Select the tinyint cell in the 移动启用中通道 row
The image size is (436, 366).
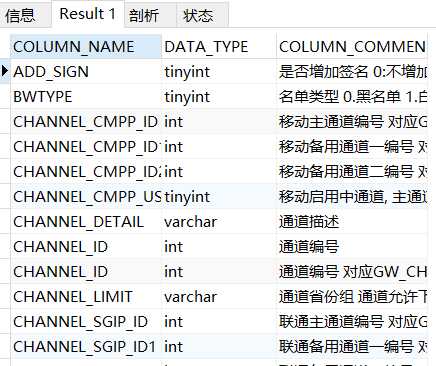point(219,197)
